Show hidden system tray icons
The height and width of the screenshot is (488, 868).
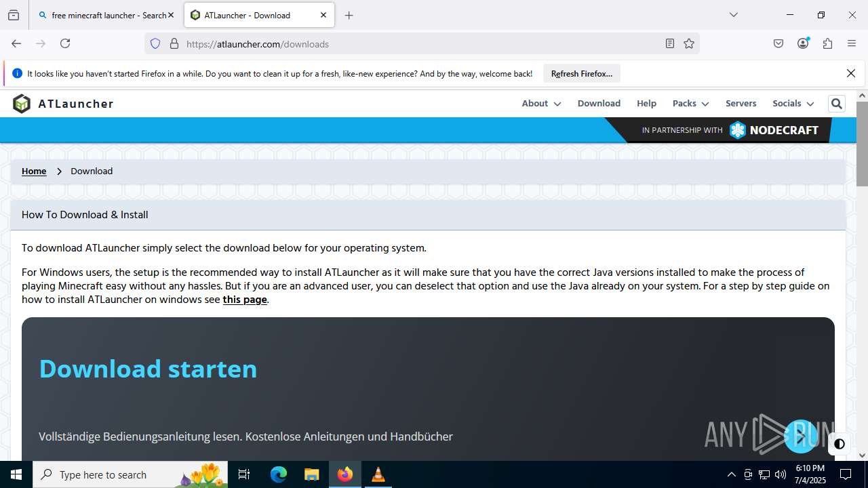tap(731, 474)
